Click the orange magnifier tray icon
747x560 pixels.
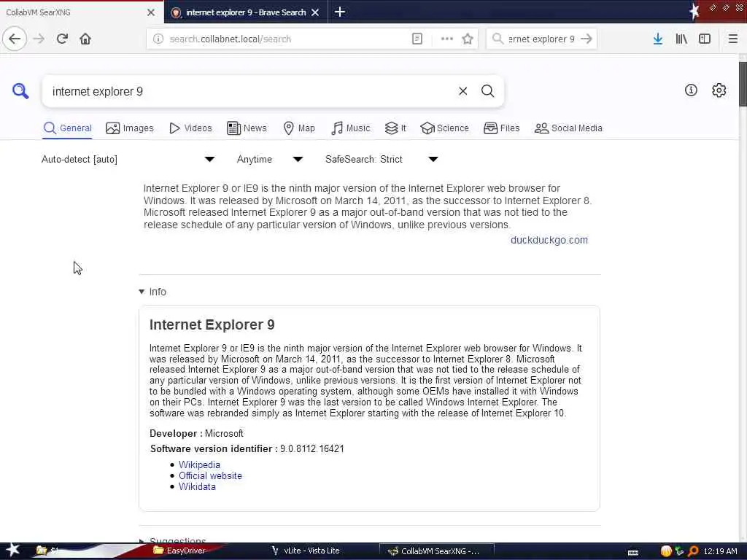(693, 551)
